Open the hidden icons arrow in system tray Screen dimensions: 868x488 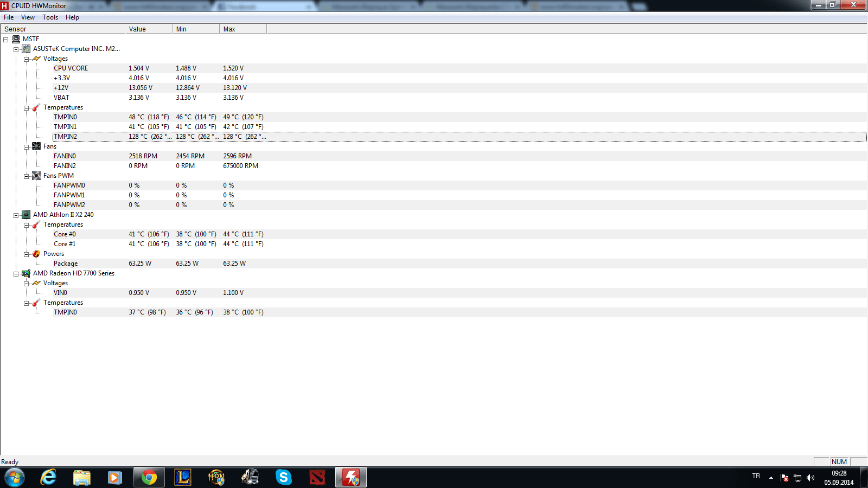(771, 477)
